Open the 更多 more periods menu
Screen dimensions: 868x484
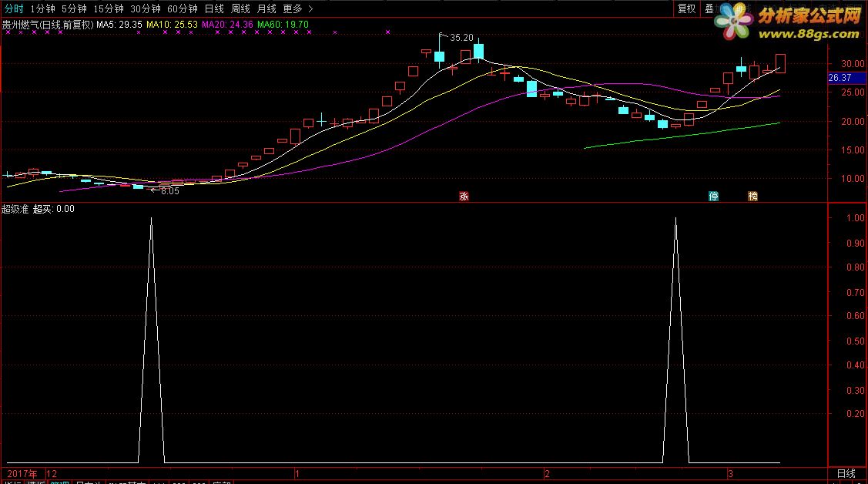point(293,8)
